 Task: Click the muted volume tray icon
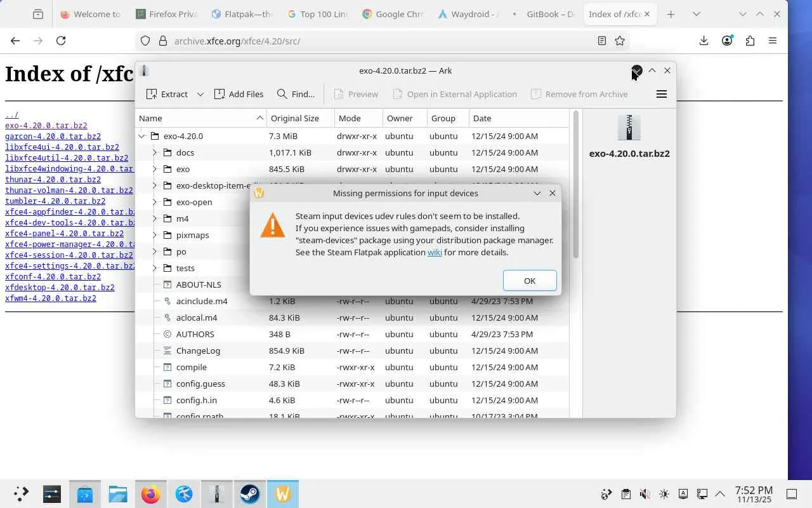pos(645,494)
